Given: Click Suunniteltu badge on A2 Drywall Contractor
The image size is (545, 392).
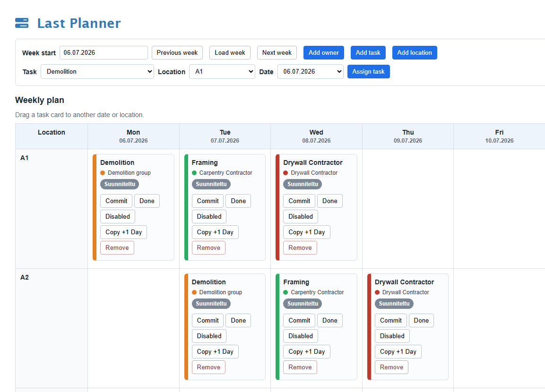Looking at the screenshot, I should [394, 304].
